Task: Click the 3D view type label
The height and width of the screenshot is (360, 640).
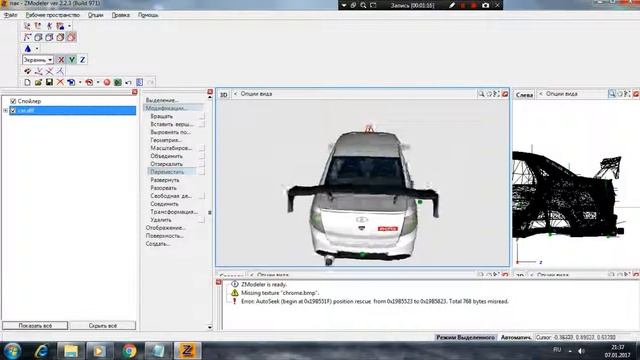Action: [224, 95]
